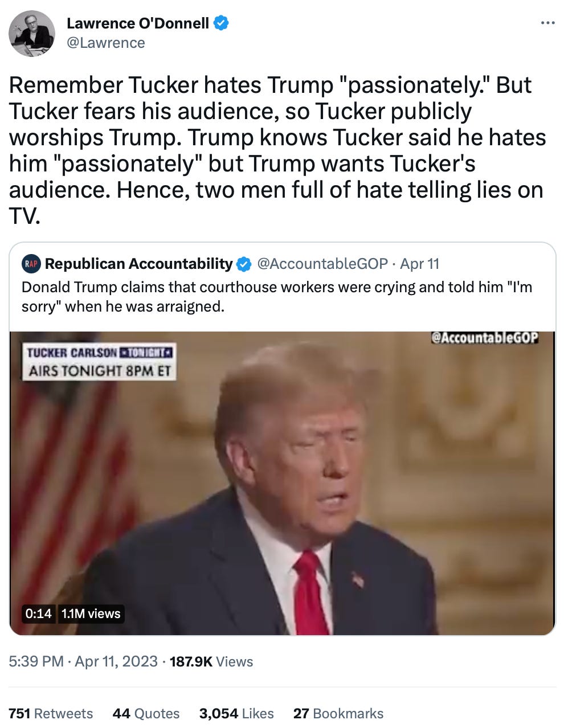Open the @Lawrence handle link
The height and width of the screenshot is (728, 564).
(x=106, y=43)
